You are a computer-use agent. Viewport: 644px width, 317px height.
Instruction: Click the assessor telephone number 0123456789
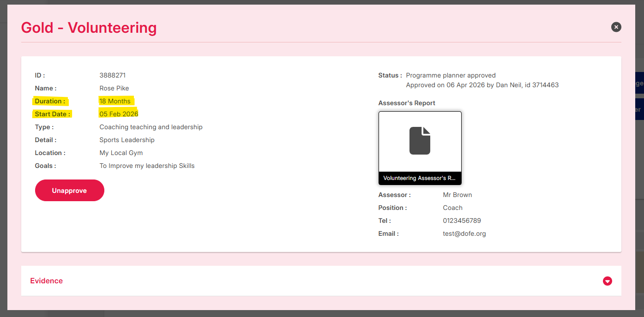point(462,221)
